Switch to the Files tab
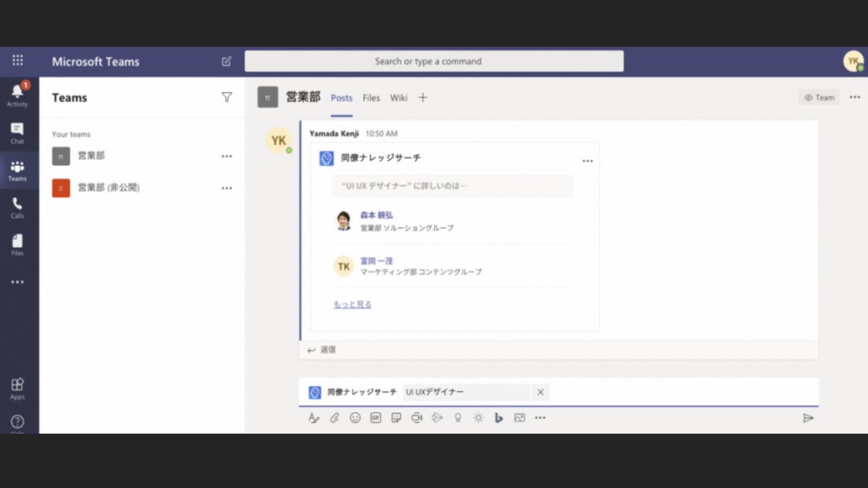This screenshot has height=488, width=868. (371, 98)
